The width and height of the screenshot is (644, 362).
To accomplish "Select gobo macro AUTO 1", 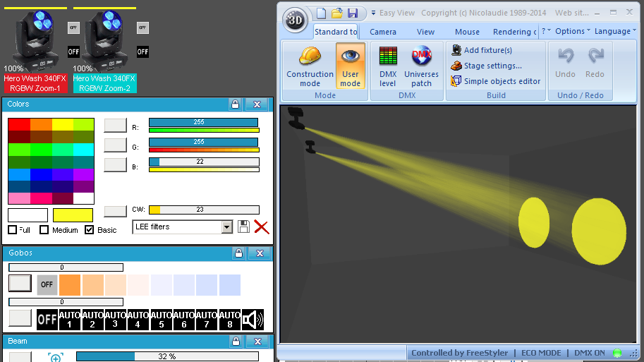I will click(x=70, y=319).
